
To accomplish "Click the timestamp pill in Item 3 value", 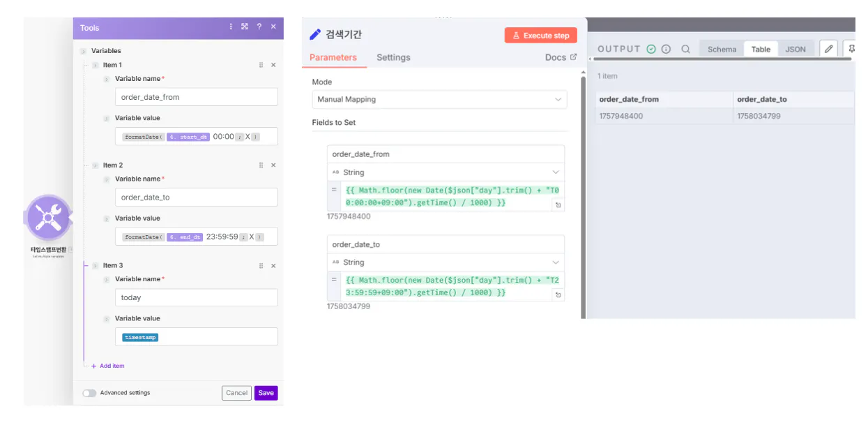I will tap(140, 337).
